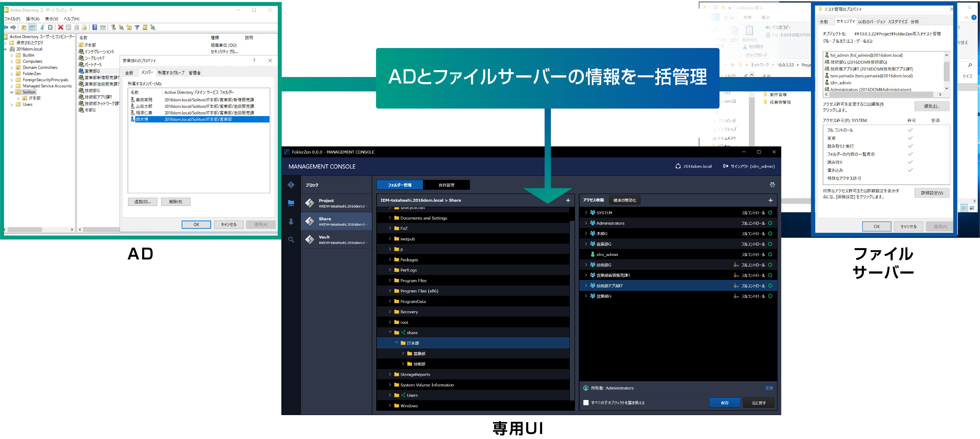Toggle the green circle on the SYSTEM row
Screen dimensions: 980x439
770,213
